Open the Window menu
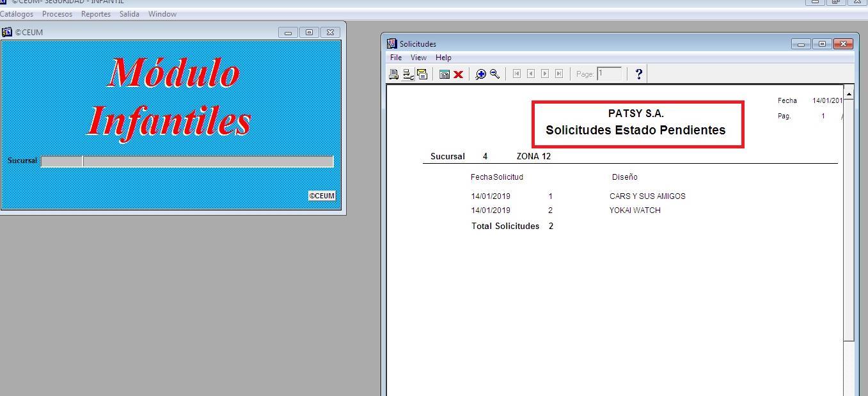The width and height of the screenshot is (868, 396). (x=162, y=13)
